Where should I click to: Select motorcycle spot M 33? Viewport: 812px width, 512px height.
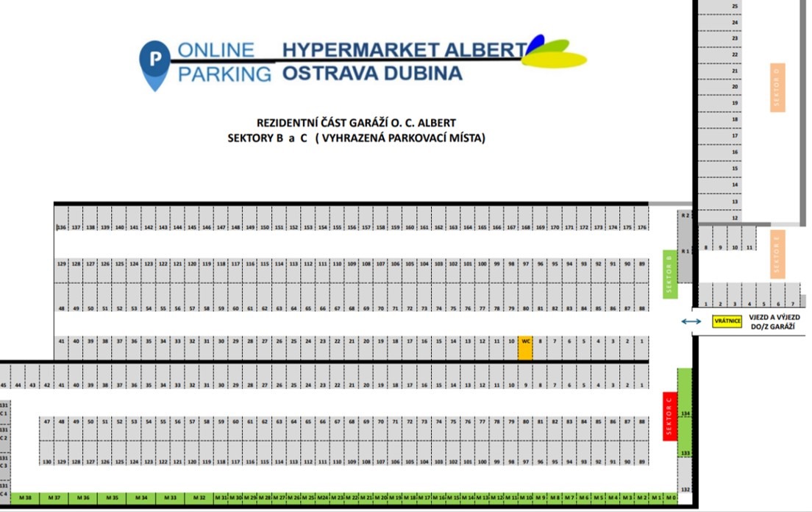click(170, 498)
